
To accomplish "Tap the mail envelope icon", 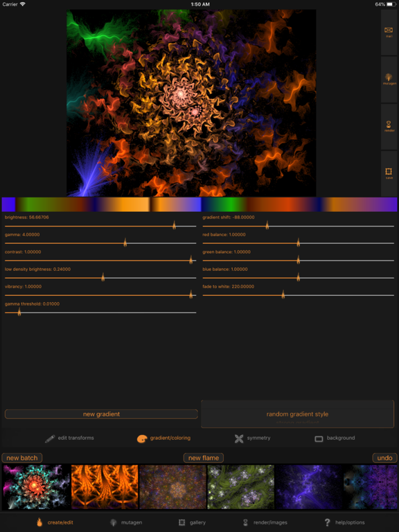I will 389,30.
